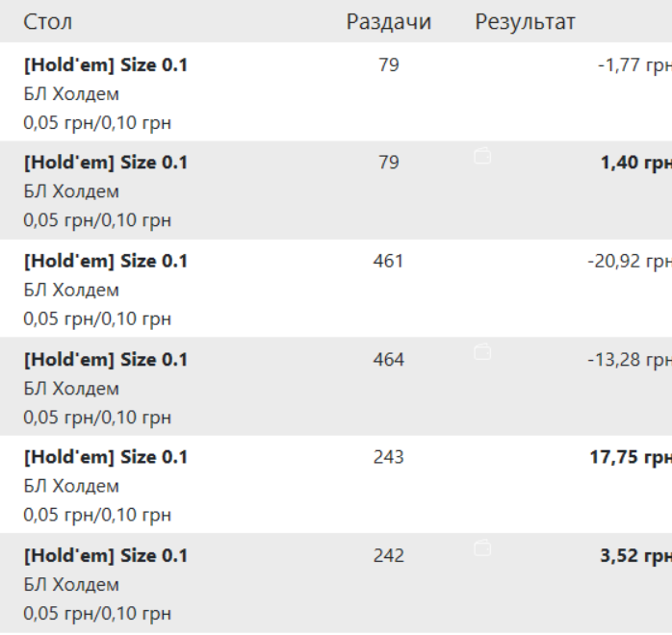Click the БЛ Холдем label in the 17,75 грн row
Screen dimensions: 672x635
71,486
